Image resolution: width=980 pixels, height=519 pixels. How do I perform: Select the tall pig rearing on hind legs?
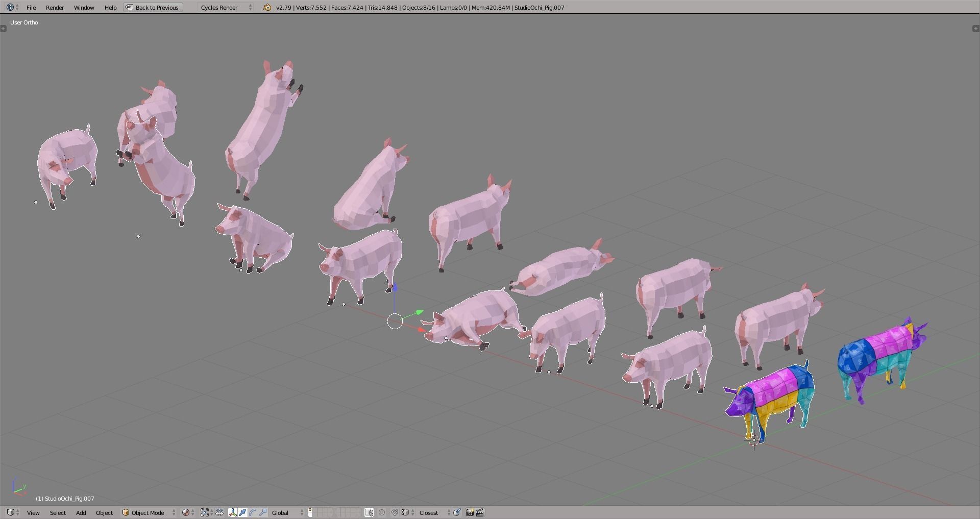[263, 129]
